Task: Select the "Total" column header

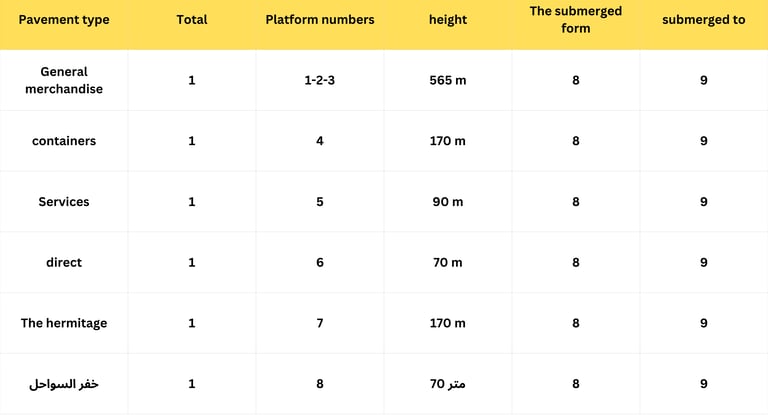Action: pos(192,20)
